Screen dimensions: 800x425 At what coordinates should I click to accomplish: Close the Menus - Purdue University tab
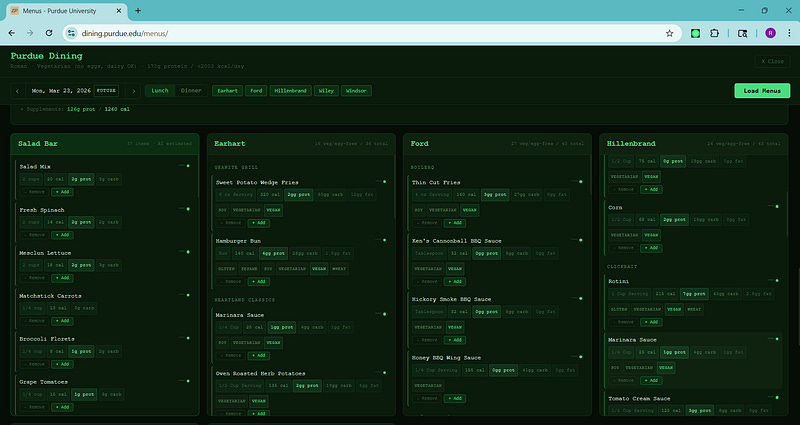click(x=119, y=11)
